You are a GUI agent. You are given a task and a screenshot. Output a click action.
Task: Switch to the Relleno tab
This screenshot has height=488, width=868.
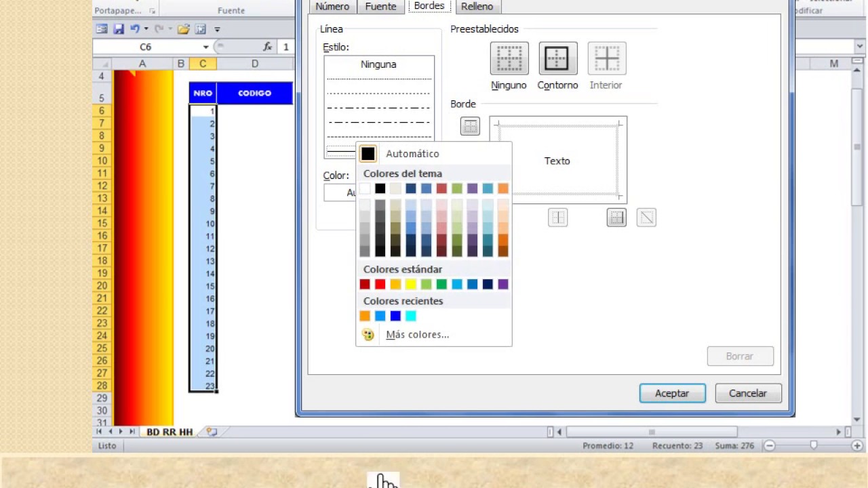click(x=477, y=7)
